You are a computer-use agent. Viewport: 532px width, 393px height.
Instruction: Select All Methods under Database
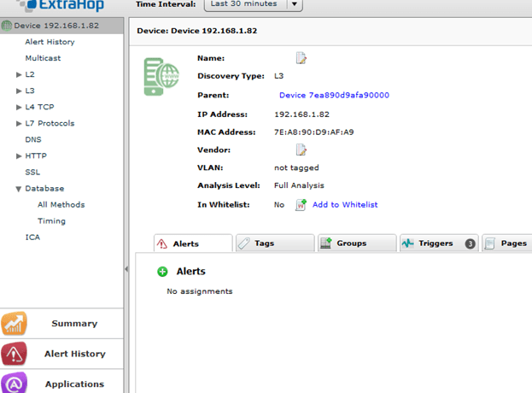pyautogui.click(x=61, y=205)
